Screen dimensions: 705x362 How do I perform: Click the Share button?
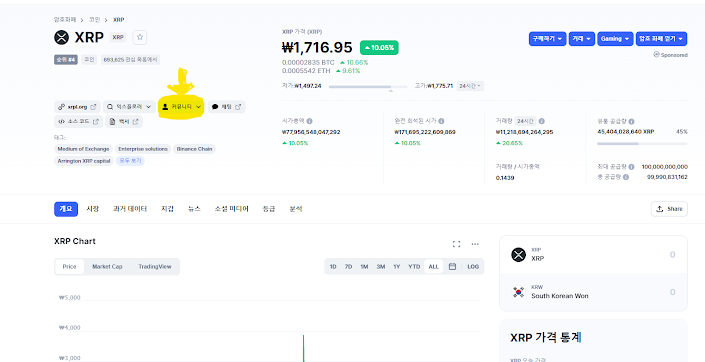[x=669, y=209]
